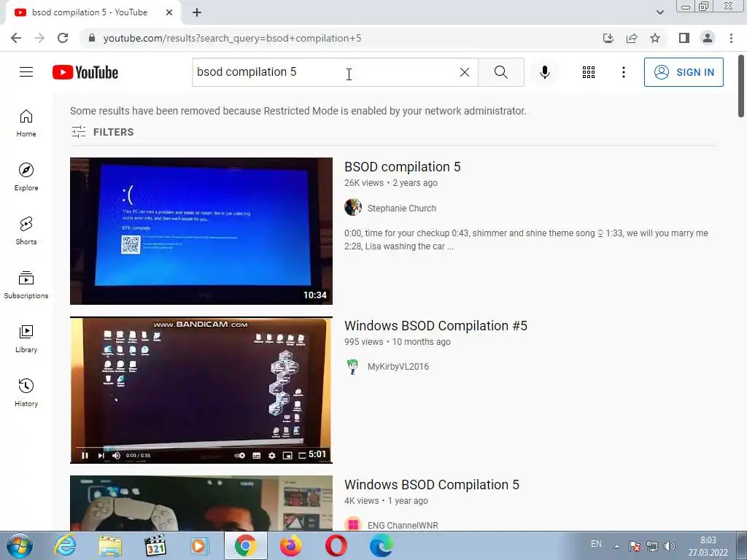Click the install/download page icon in address bar
Image resolution: width=747 pixels, height=560 pixels.
pyautogui.click(x=608, y=38)
